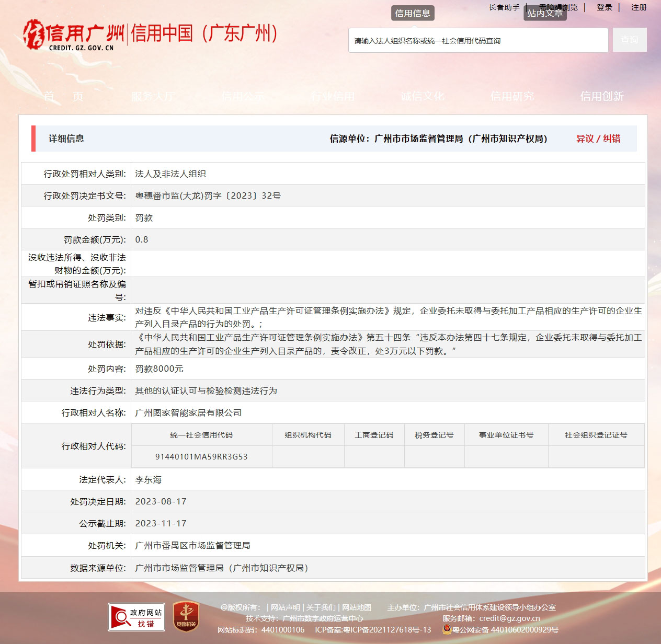Click the 数据来源单位 row value
This screenshot has width=661, height=644.
[222, 568]
